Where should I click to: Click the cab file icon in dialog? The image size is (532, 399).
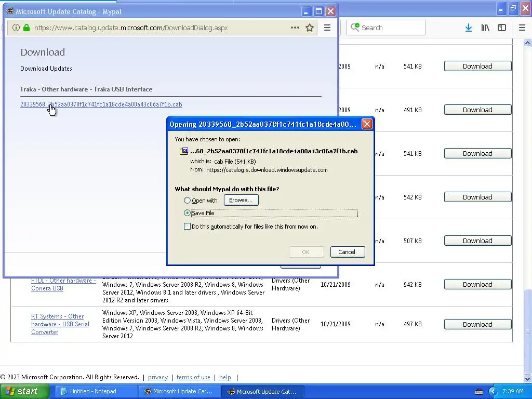click(x=184, y=151)
